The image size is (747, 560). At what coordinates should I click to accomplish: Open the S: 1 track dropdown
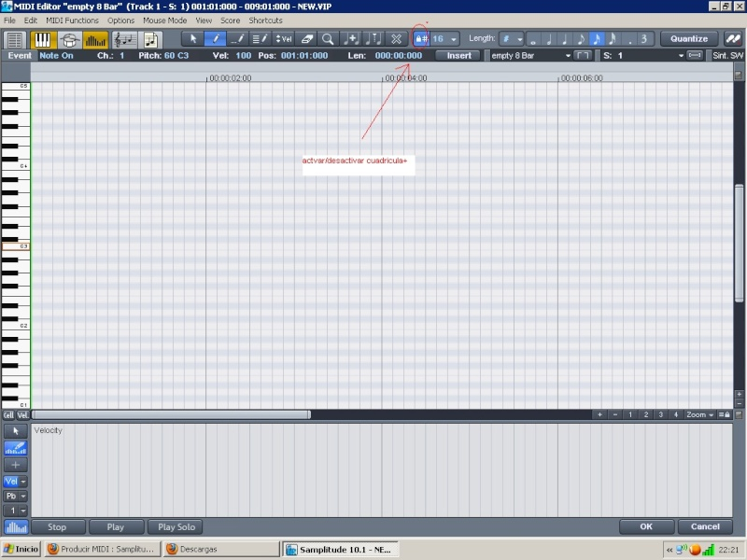click(681, 56)
